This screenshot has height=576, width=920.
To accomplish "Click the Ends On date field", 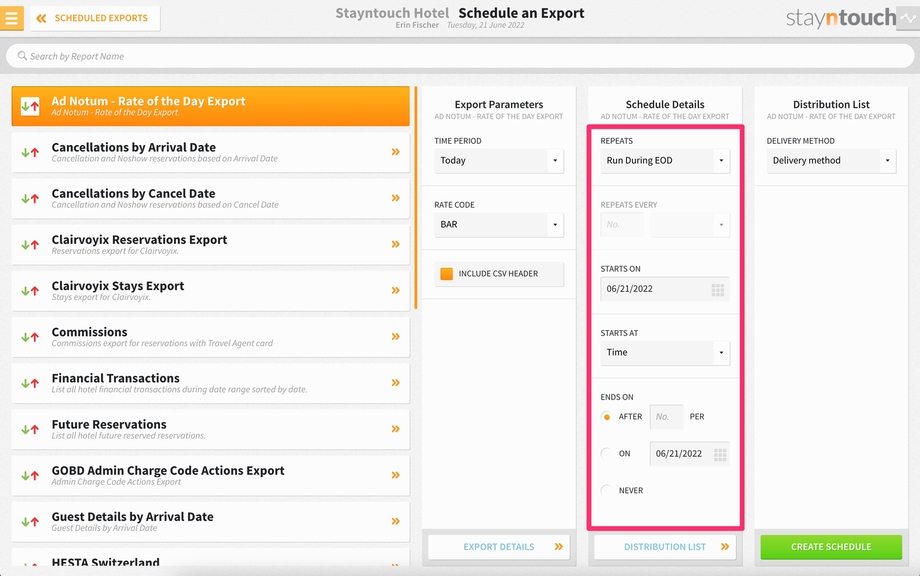I will 689,454.
